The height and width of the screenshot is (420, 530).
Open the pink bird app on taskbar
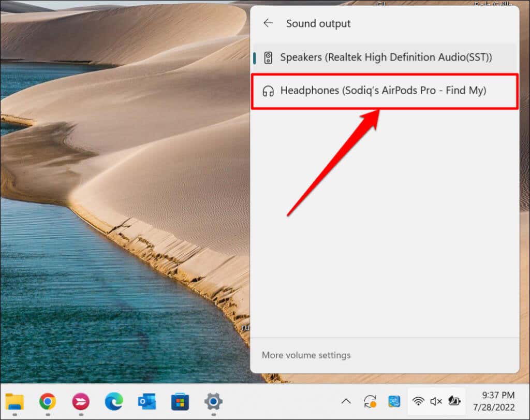coord(81,402)
